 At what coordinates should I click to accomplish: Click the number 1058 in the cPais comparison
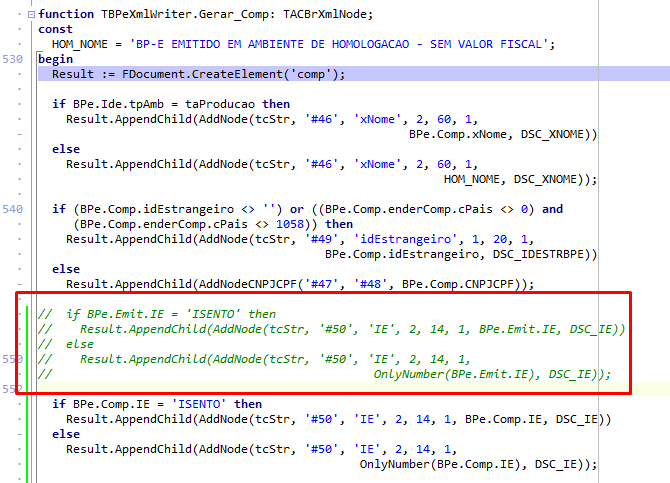tap(290, 224)
